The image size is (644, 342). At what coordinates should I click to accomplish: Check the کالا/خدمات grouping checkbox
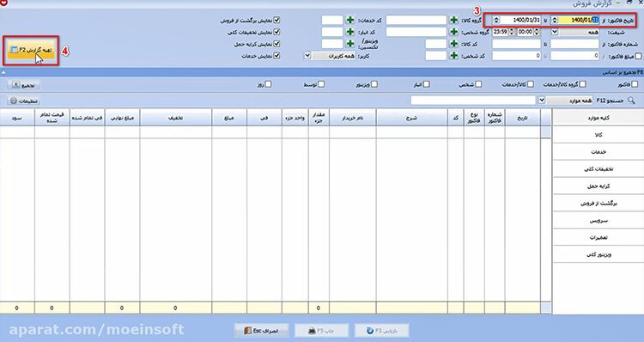[531, 84]
